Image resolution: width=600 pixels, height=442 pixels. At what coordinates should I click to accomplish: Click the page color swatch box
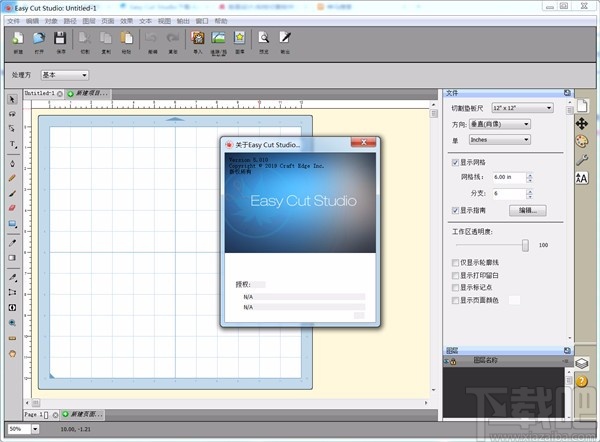514,300
